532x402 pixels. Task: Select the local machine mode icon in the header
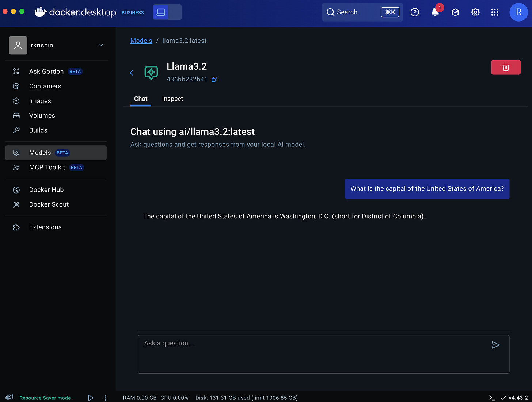160,12
